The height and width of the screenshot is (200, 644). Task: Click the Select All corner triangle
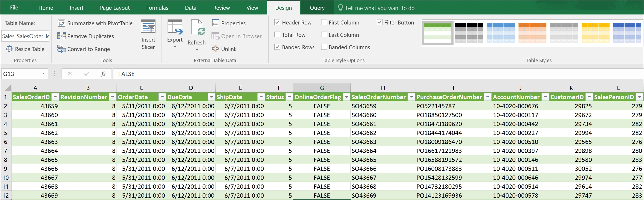[7, 88]
